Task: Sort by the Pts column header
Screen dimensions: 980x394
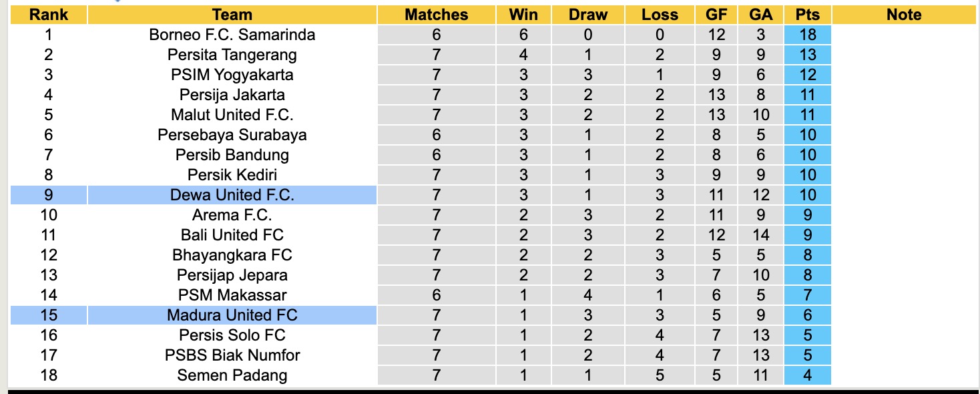Action: (808, 15)
